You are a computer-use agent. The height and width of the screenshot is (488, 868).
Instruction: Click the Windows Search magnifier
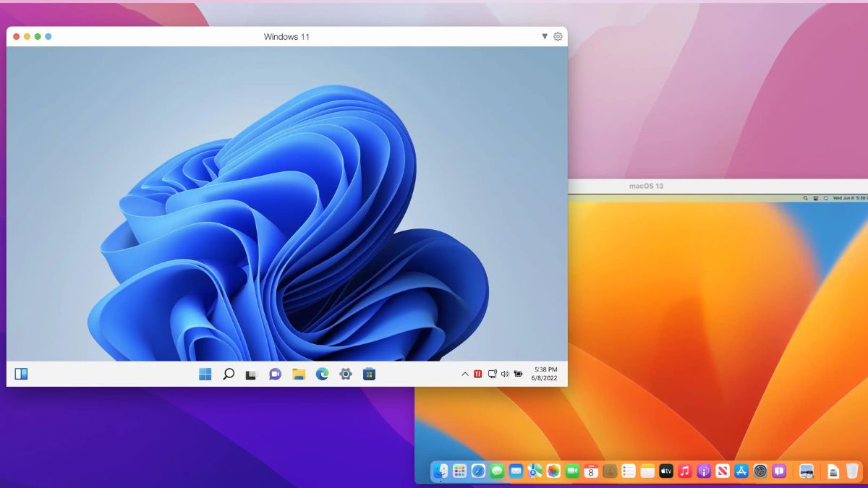228,374
